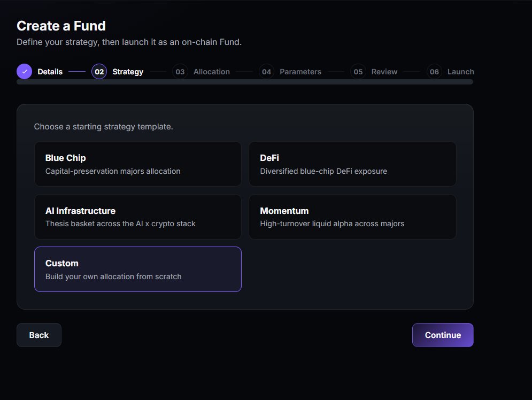Choose the Blue Chip strategy template
This screenshot has width=532, height=400.
click(138, 164)
